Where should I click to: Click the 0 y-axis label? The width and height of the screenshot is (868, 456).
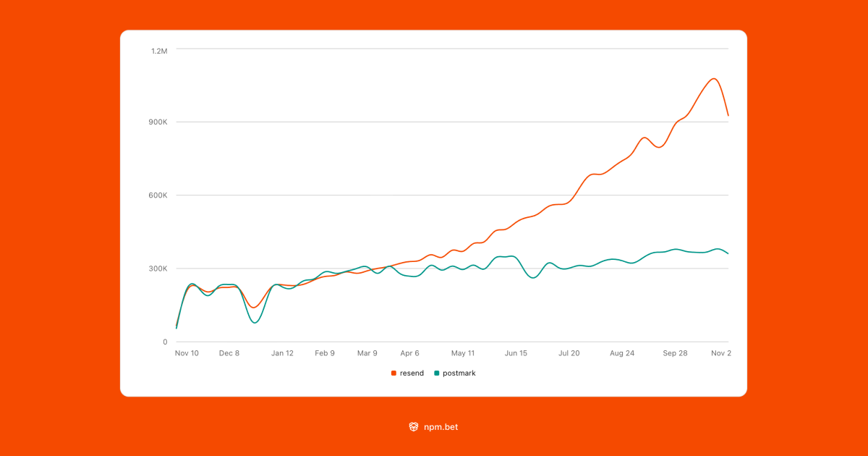coord(164,342)
